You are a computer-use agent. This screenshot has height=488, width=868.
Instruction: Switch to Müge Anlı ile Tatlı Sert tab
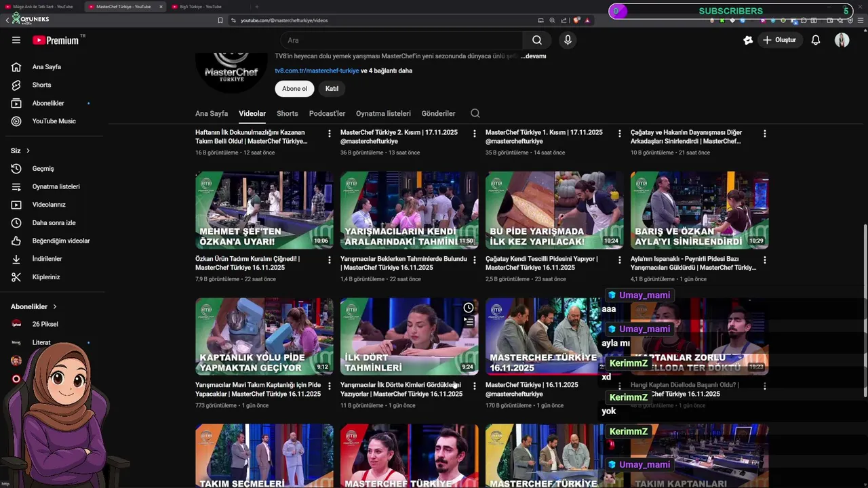point(42,7)
